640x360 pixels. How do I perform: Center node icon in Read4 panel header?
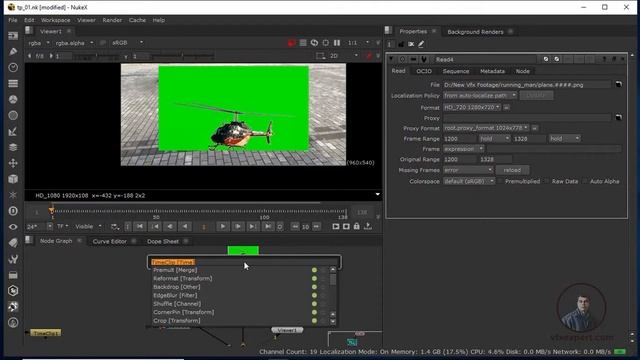[402, 60]
